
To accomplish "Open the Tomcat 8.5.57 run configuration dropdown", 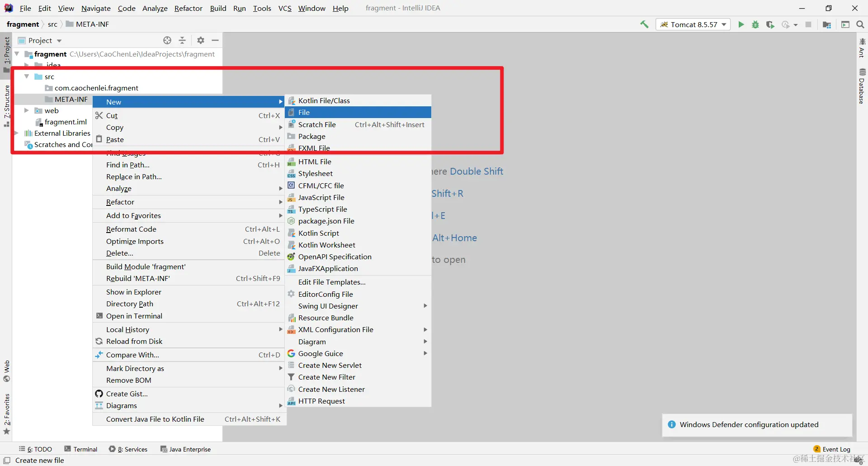I will click(693, 24).
